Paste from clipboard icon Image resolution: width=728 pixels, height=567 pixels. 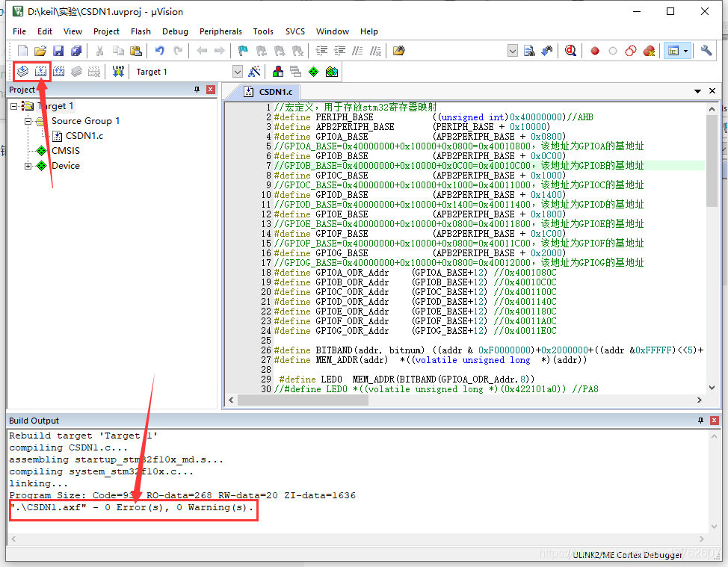(135, 51)
